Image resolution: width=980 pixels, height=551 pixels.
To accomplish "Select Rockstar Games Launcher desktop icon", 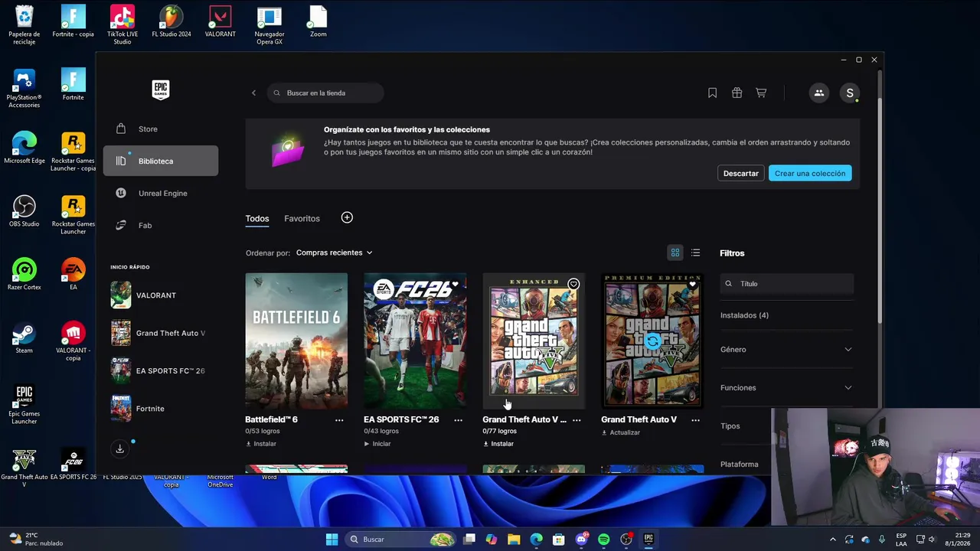I will 73,215.
